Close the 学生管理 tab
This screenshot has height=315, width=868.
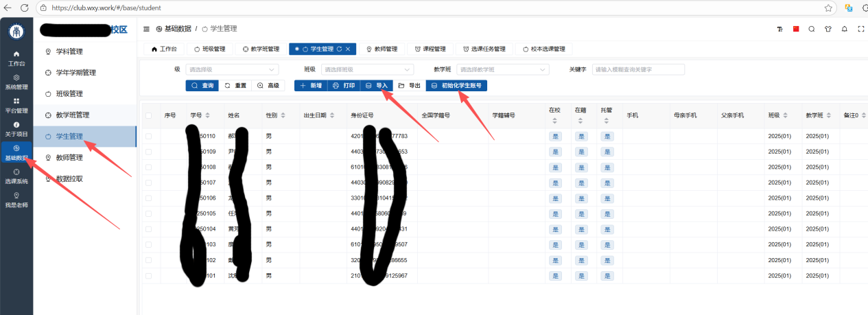point(348,49)
